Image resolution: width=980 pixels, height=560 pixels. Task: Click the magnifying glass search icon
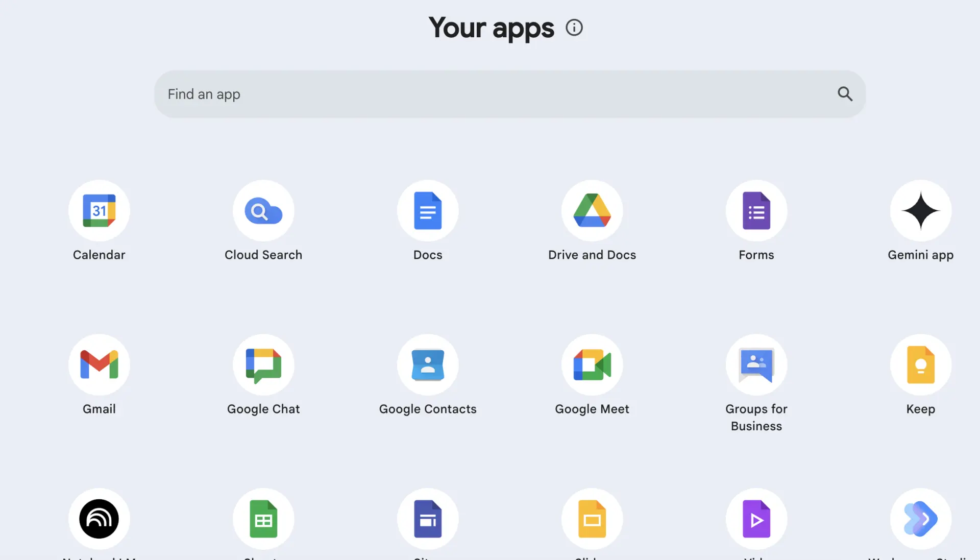[845, 94]
